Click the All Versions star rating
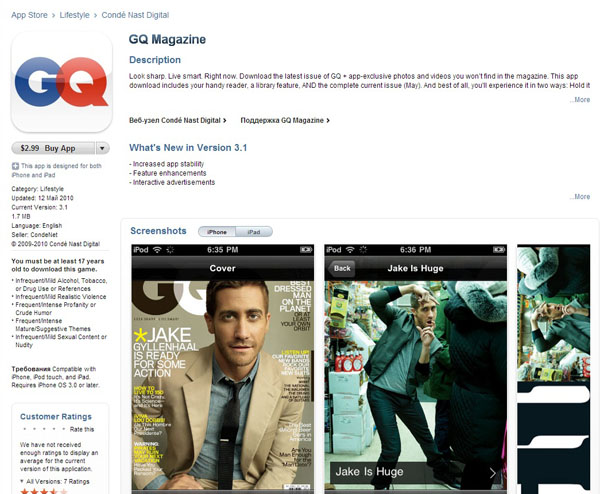The height and width of the screenshot is (494, 600). 44,491
